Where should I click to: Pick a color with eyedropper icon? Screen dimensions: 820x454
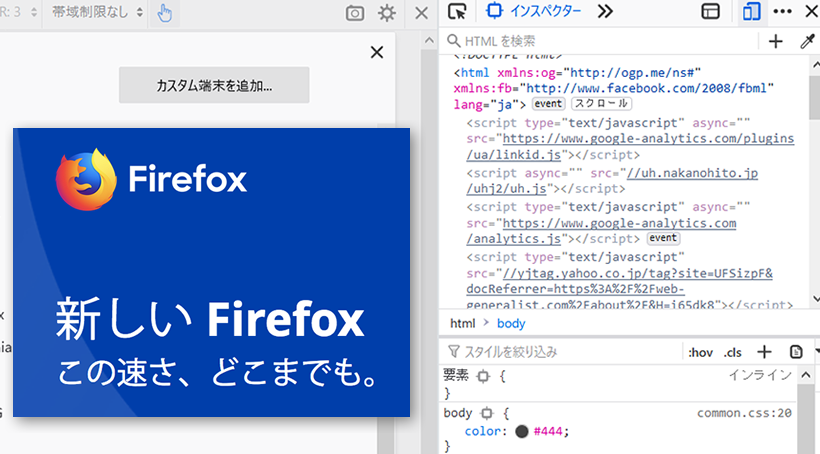[x=808, y=41]
